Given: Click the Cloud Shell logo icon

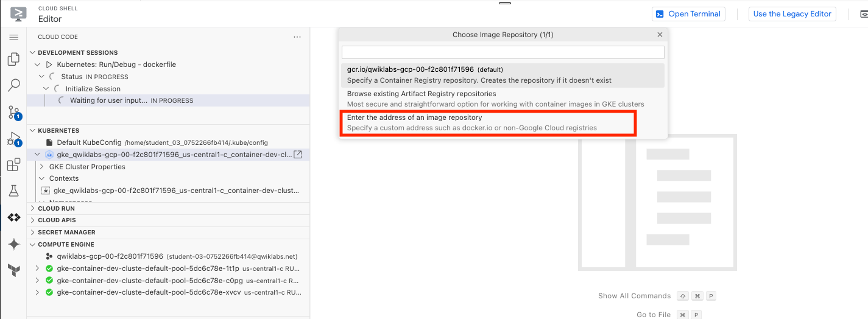Looking at the screenshot, I should [19, 13].
